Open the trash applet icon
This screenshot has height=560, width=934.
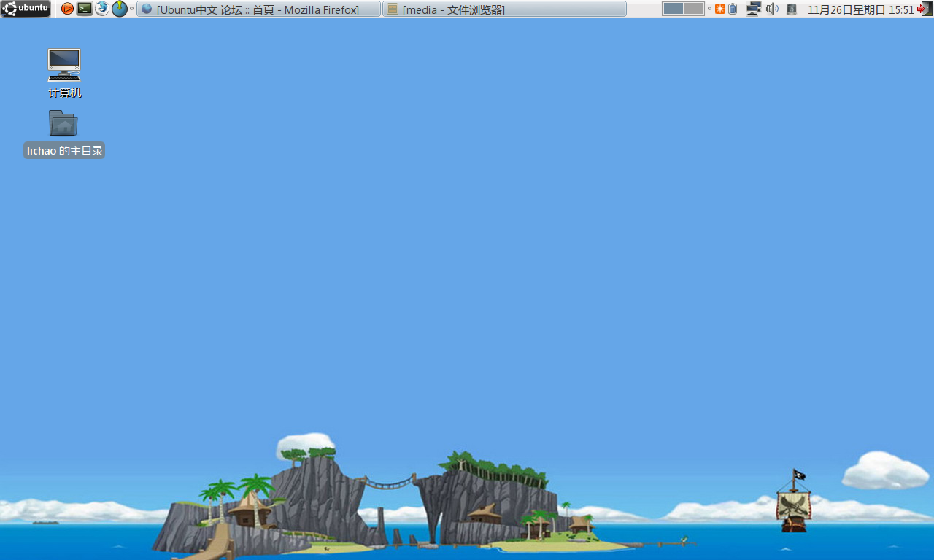point(792,9)
